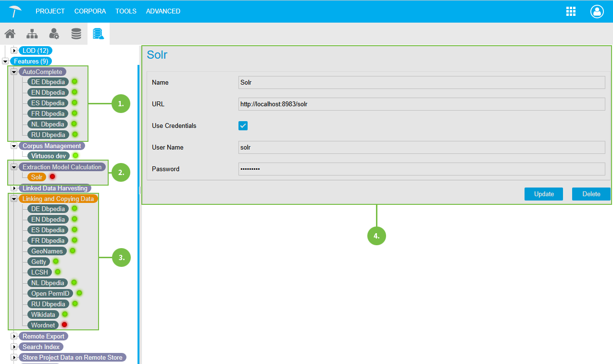Open the CORPORA menu
Screen dimensions: 613x364
(x=90, y=11)
